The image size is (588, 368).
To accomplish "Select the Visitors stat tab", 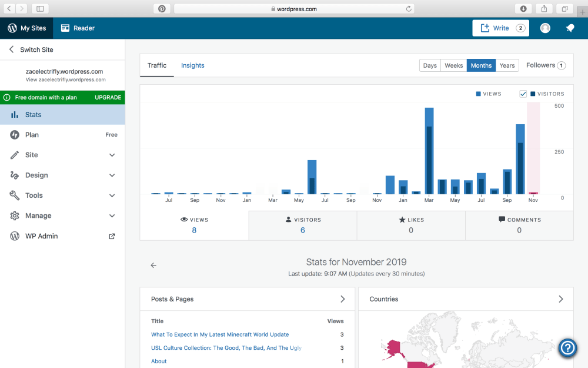I will [303, 225].
